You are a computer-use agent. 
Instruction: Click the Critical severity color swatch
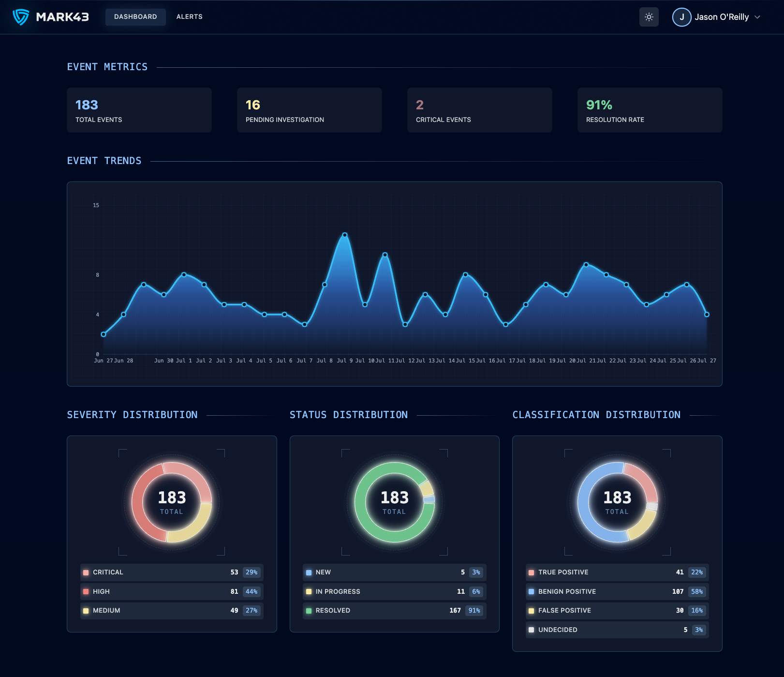pyautogui.click(x=86, y=572)
